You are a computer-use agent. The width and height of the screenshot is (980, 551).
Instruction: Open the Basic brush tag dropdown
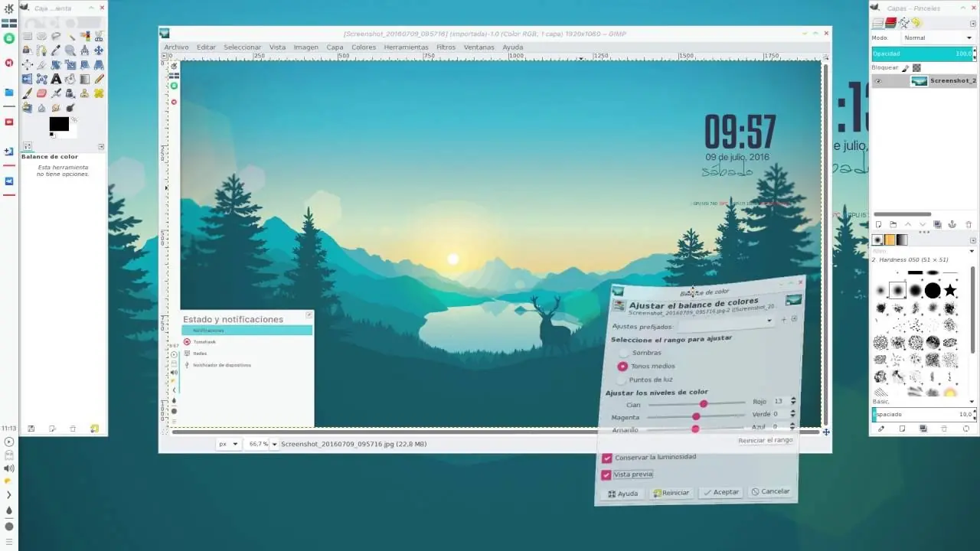(972, 402)
